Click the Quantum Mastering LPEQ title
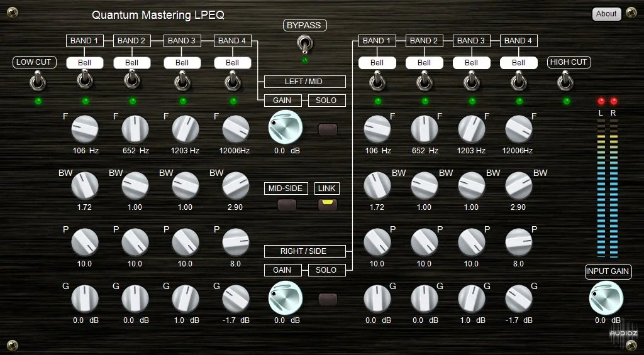This screenshot has width=644, height=355. pyautogui.click(x=158, y=15)
